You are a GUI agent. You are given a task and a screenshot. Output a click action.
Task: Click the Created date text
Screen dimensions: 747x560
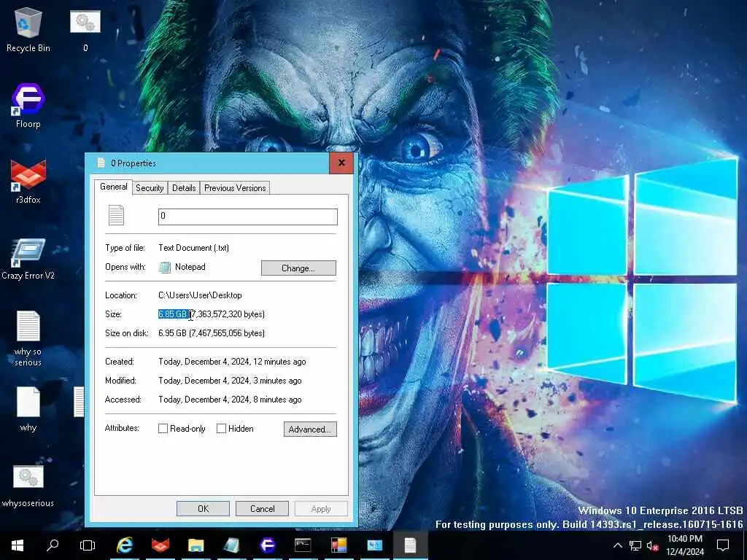(232, 362)
